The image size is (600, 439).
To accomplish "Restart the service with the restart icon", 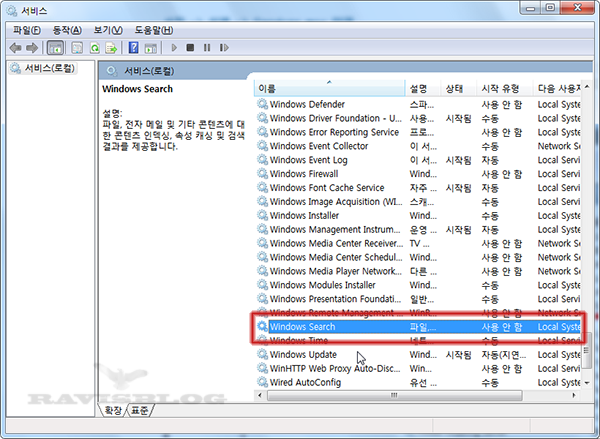I will point(224,47).
